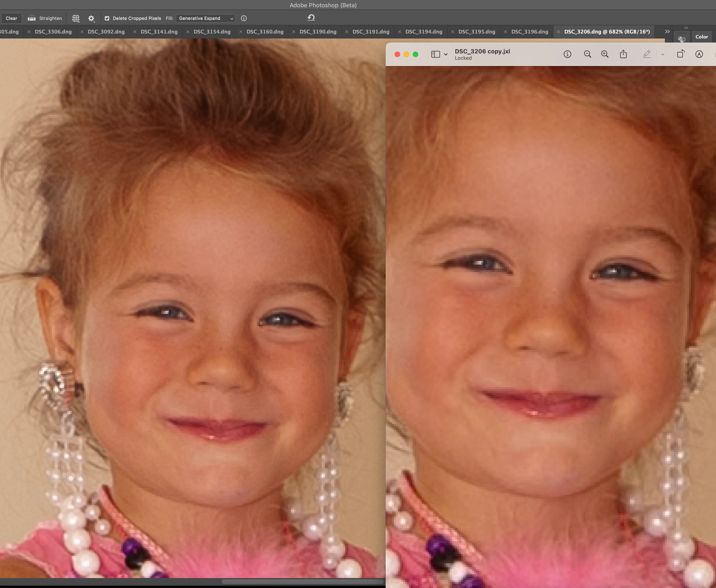Screen dimensions: 716x588
Task: Open Preview markup toolbar icon
Action: (x=699, y=54)
